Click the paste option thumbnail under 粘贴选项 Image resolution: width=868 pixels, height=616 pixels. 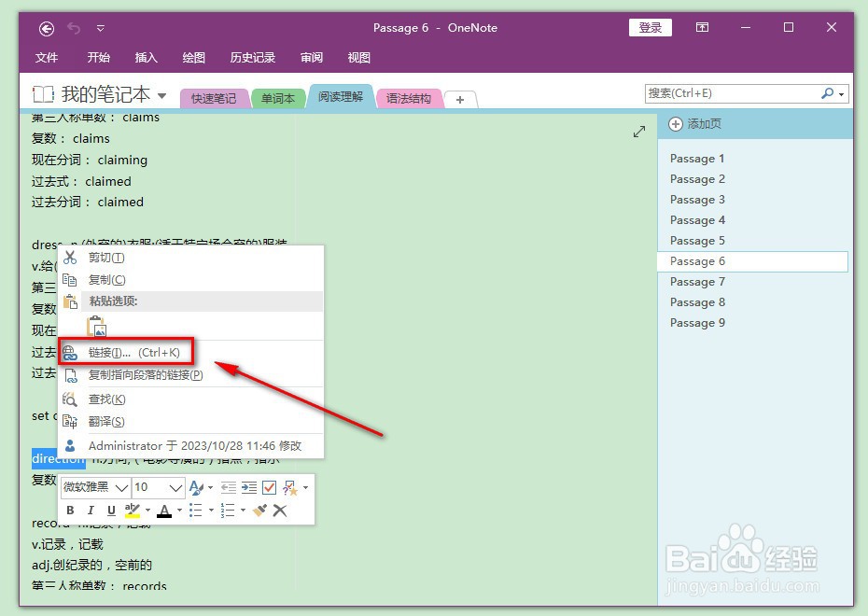click(96, 327)
